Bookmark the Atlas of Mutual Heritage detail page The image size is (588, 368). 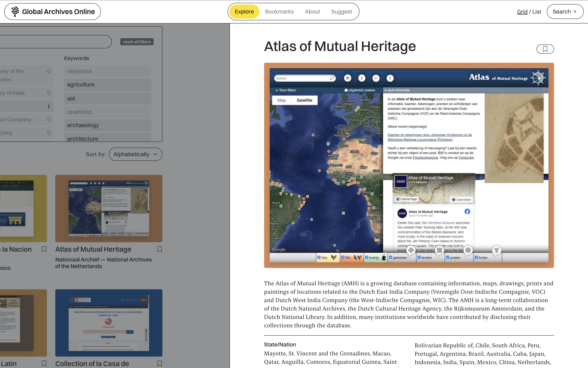[x=545, y=49]
